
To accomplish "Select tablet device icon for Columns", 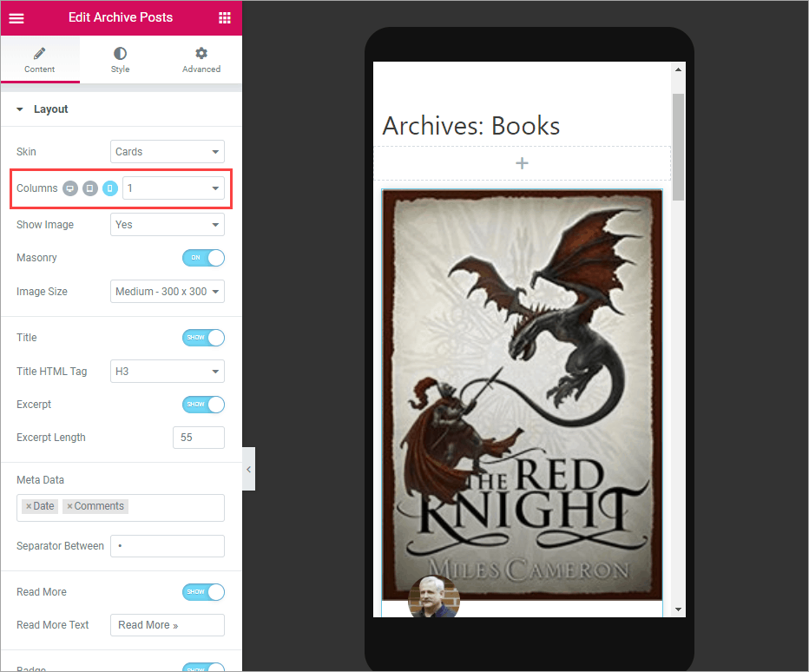I will click(x=90, y=188).
